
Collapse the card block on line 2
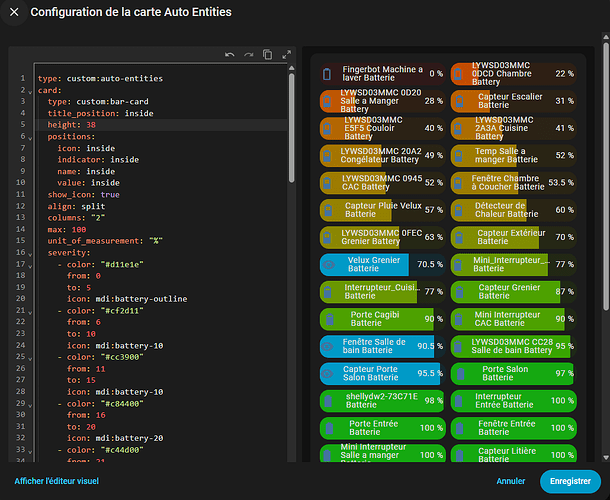31,90
